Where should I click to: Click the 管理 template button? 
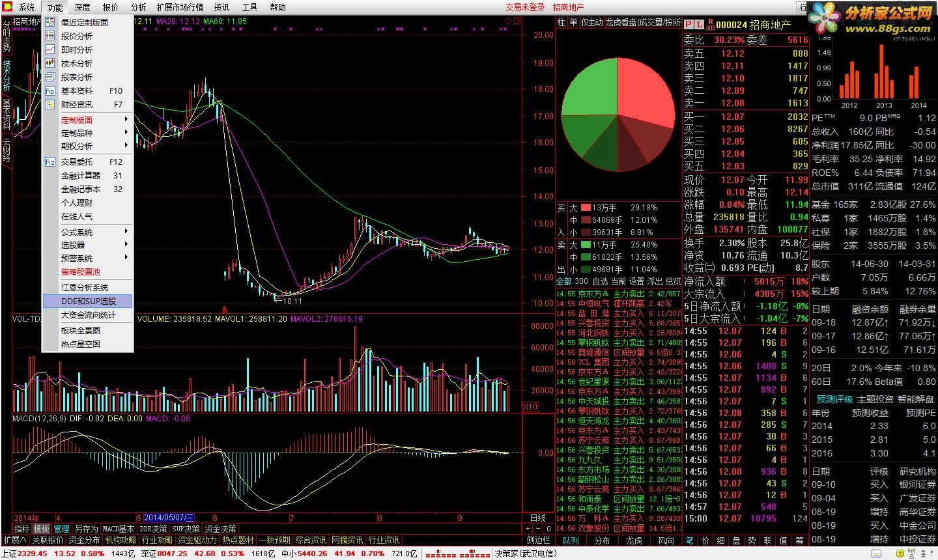61,529
